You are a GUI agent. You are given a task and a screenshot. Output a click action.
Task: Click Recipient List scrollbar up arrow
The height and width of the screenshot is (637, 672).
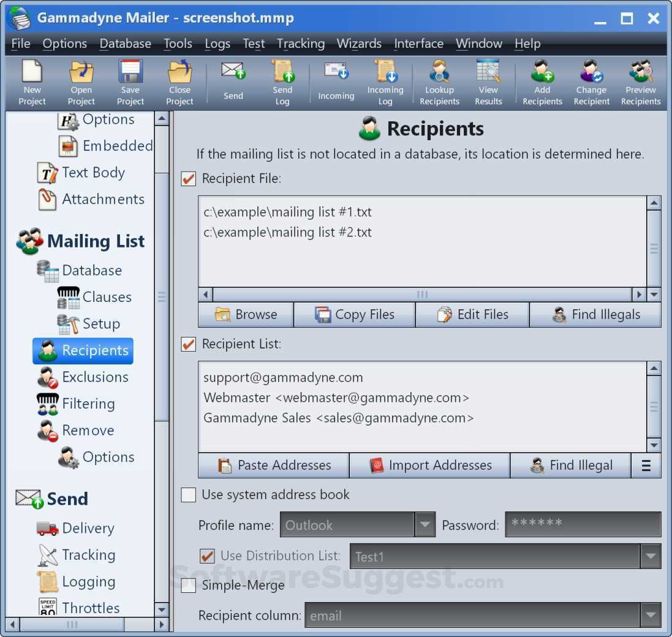(x=654, y=368)
